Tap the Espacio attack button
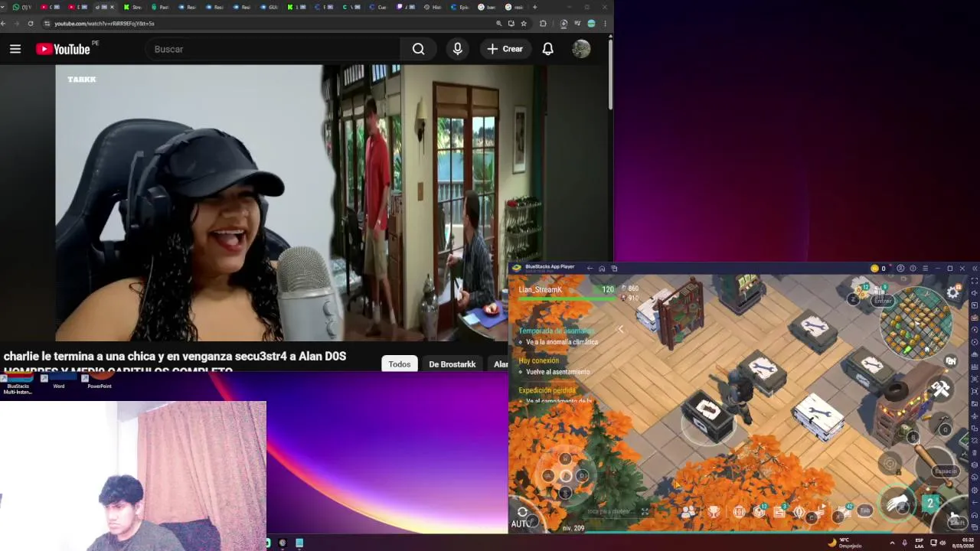 pyautogui.click(x=946, y=471)
